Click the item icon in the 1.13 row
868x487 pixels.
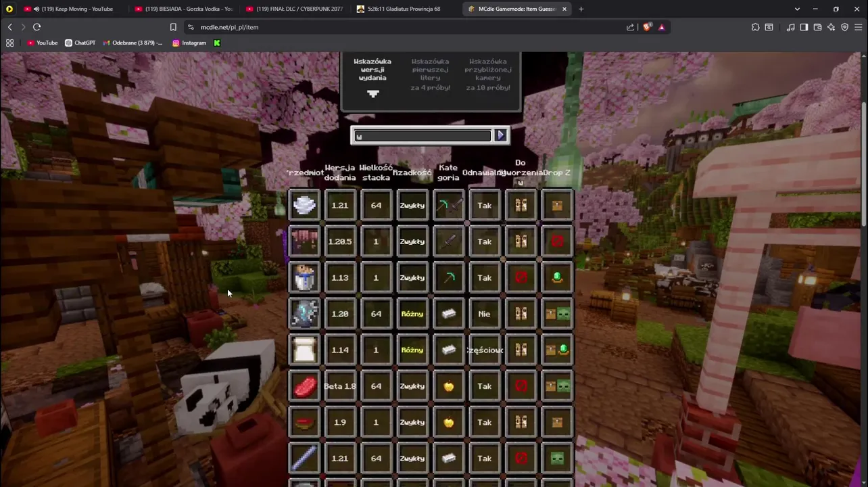point(304,277)
